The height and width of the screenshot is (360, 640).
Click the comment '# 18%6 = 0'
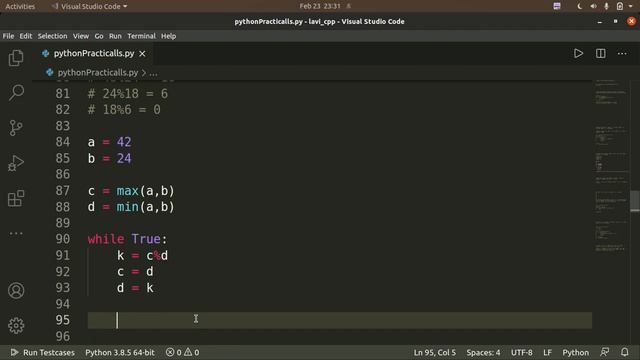pos(124,110)
